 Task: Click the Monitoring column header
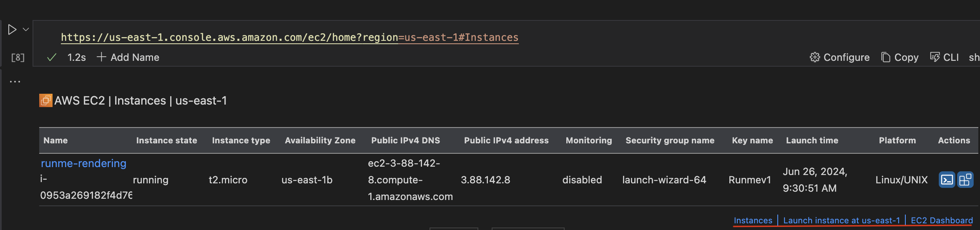[589, 140]
